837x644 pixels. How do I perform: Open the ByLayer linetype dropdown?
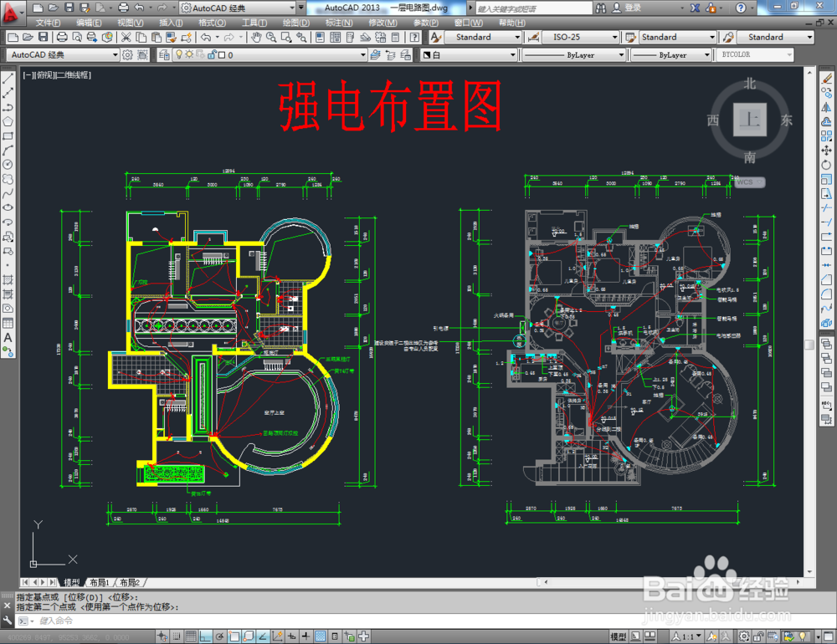click(x=574, y=55)
